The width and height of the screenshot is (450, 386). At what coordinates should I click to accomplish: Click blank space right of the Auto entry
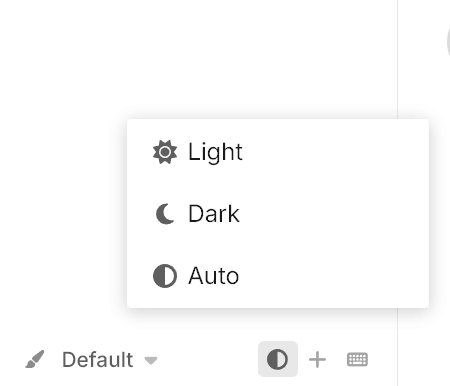[x=333, y=276]
